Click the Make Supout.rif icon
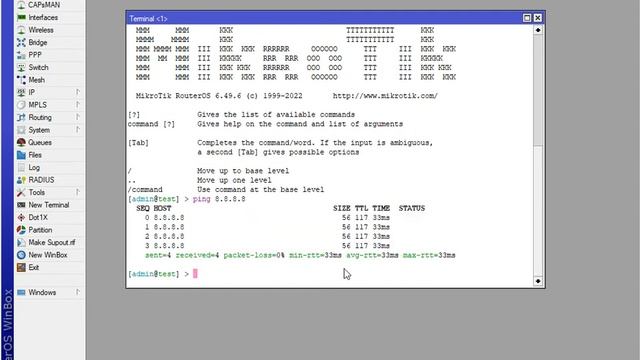Screen dimensions: 640x360 pos(21,242)
